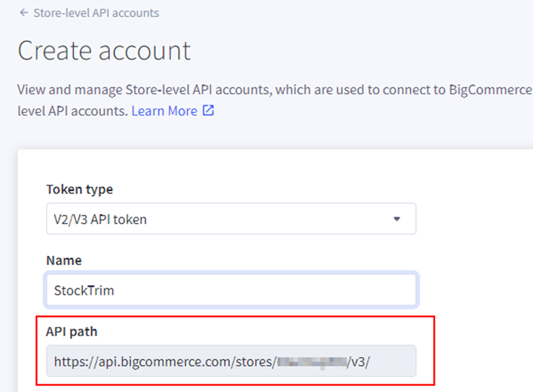Open the Learn More link
Image resolution: width=533 pixels, height=392 pixels.
tap(164, 111)
